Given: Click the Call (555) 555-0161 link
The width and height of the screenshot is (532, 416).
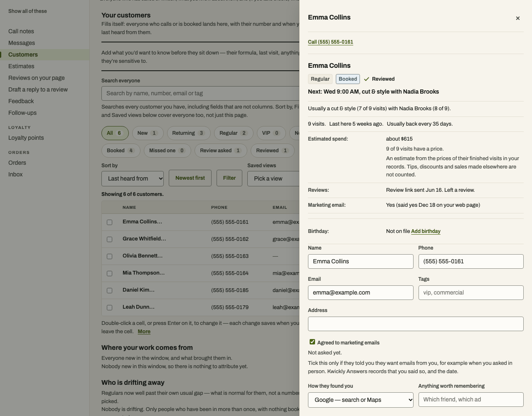Looking at the screenshot, I should tap(330, 42).
